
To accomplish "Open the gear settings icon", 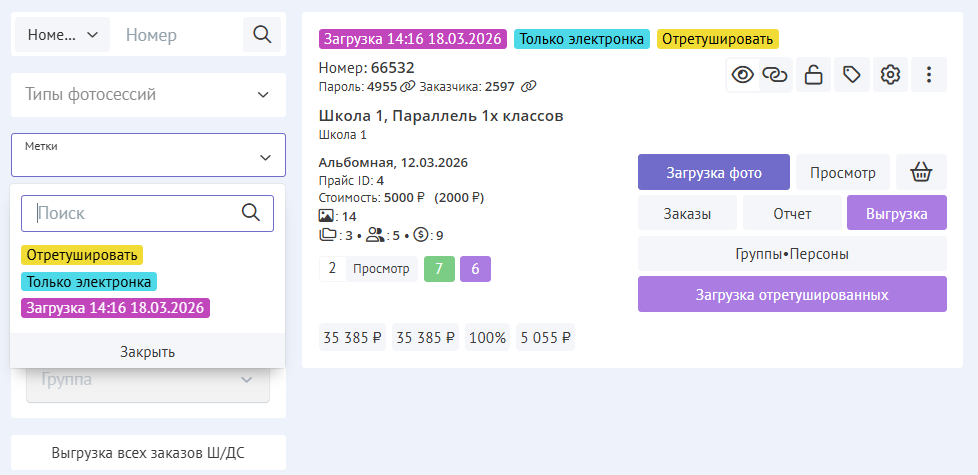I will pyautogui.click(x=890, y=74).
